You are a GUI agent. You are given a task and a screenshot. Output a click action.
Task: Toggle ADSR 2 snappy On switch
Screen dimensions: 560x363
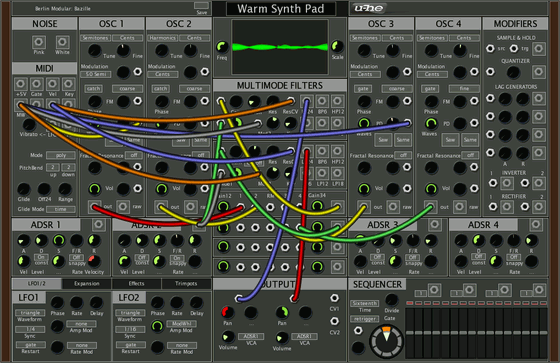coord(177,258)
